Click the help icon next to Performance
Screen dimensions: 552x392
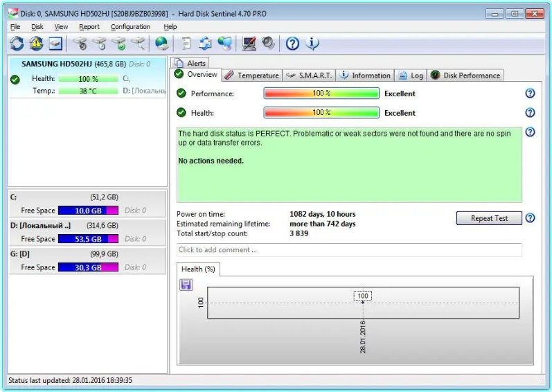point(530,93)
